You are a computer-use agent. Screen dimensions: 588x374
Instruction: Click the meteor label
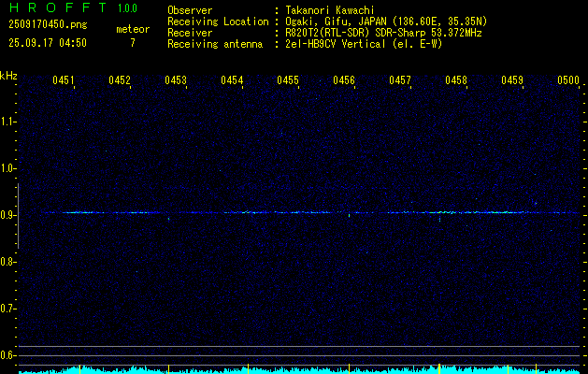coord(133,29)
